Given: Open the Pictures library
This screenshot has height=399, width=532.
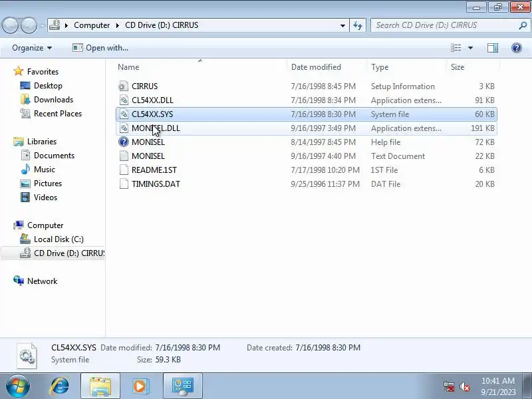Looking at the screenshot, I should (x=48, y=183).
